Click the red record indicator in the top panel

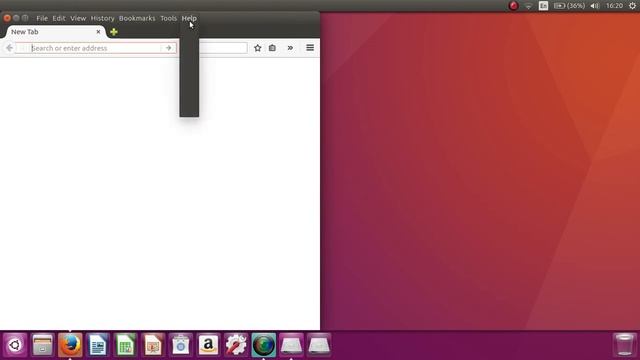pos(513,6)
